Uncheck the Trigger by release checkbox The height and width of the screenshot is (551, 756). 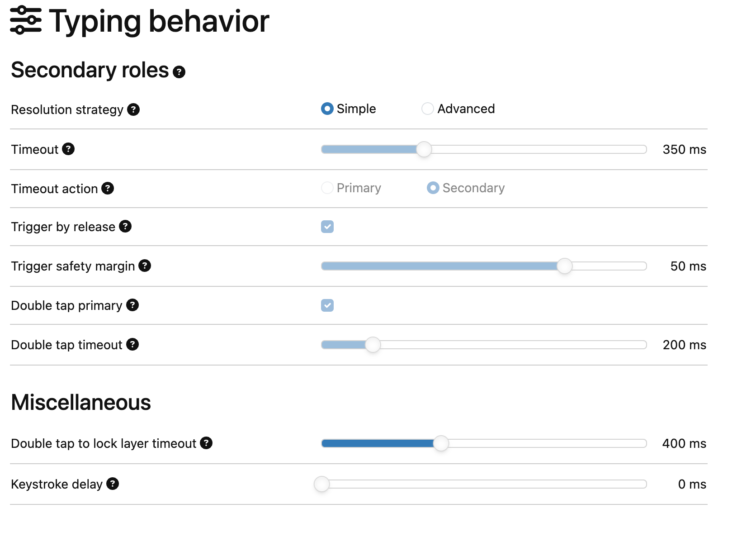point(327,227)
